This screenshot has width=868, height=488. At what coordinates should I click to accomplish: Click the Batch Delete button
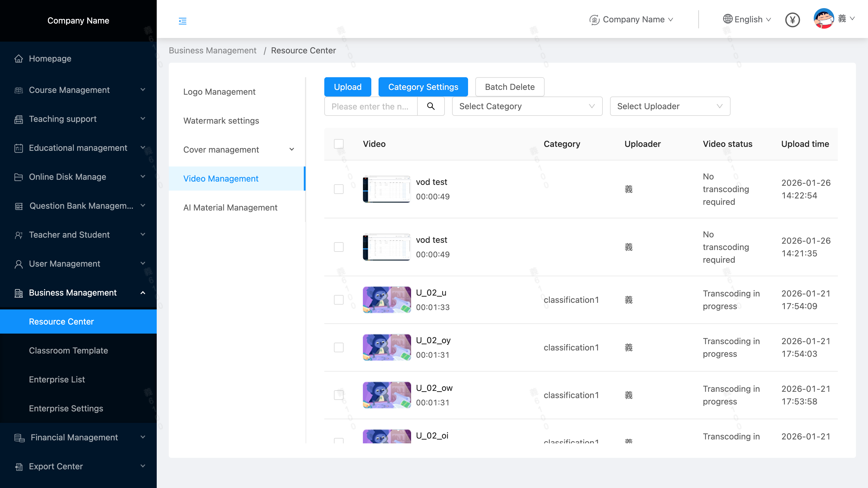point(509,87)
